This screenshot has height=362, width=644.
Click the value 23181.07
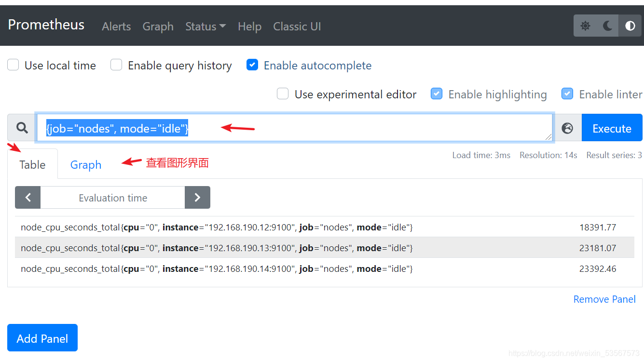[598, 248]
